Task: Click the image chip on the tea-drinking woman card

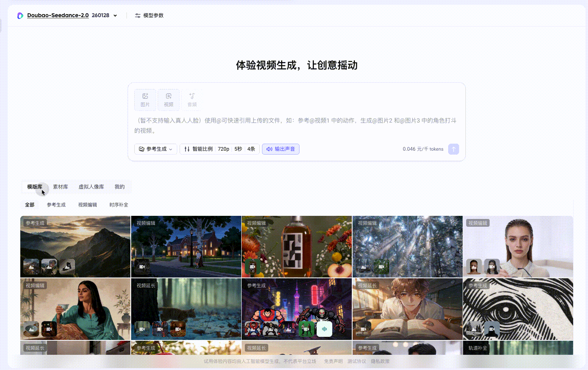Action: (31, 329)
